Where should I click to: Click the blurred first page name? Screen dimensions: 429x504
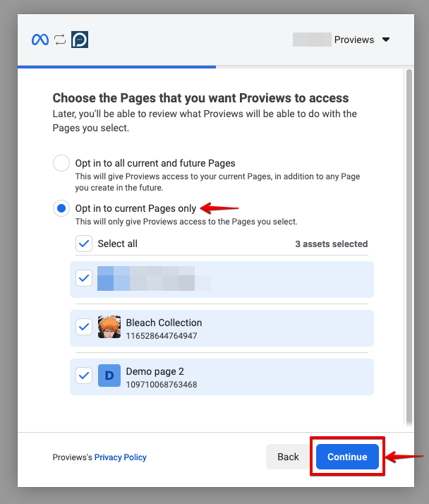pos(155,278)
